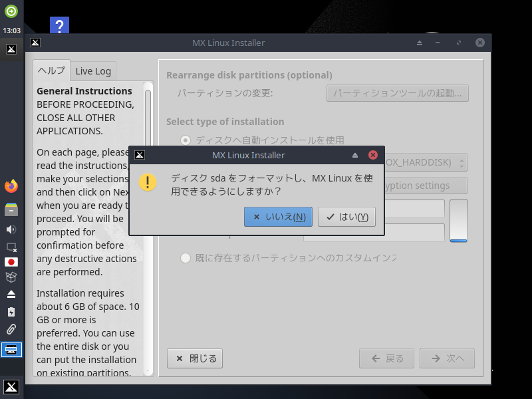This screenshot has height=399, width=532.
Task: Click いいえ(N) to decline formatting
Action: click(x=278, y=217)
